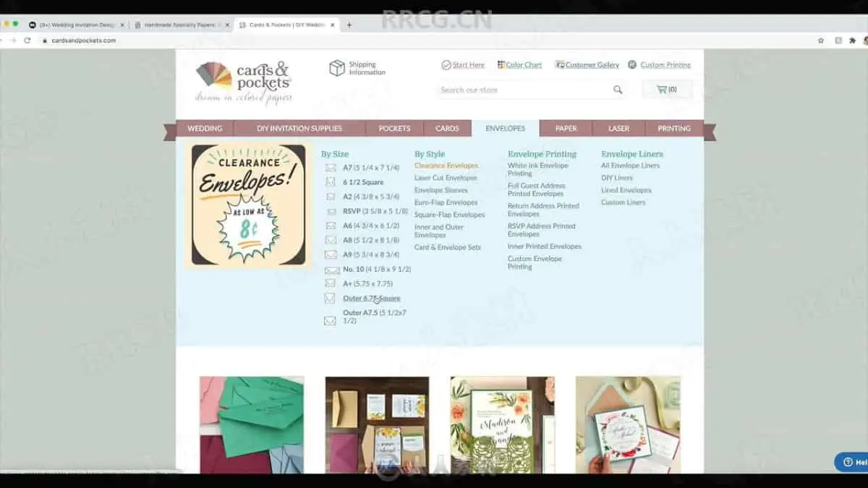Click envelope icon next to RSVP
This screenshot has height=488, width=868.
(x=331, y=211)
